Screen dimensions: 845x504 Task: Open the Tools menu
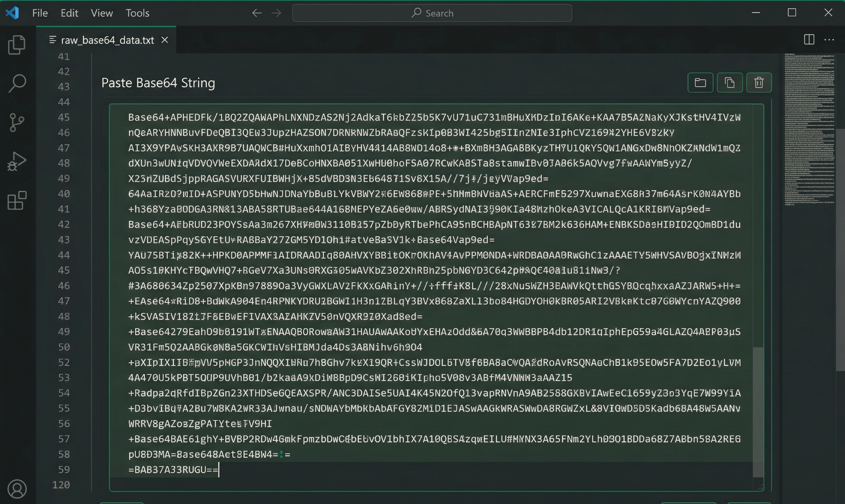tap(137, 13)
